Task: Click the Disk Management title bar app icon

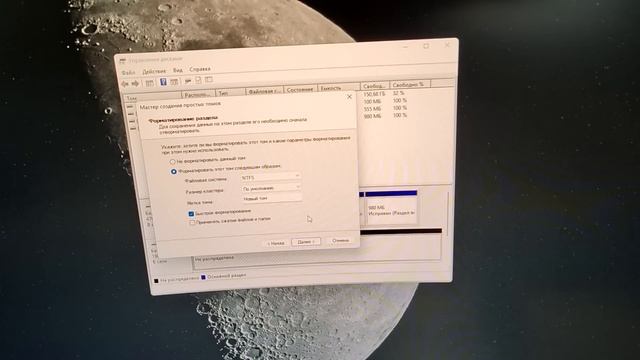Action: (123, 61)
